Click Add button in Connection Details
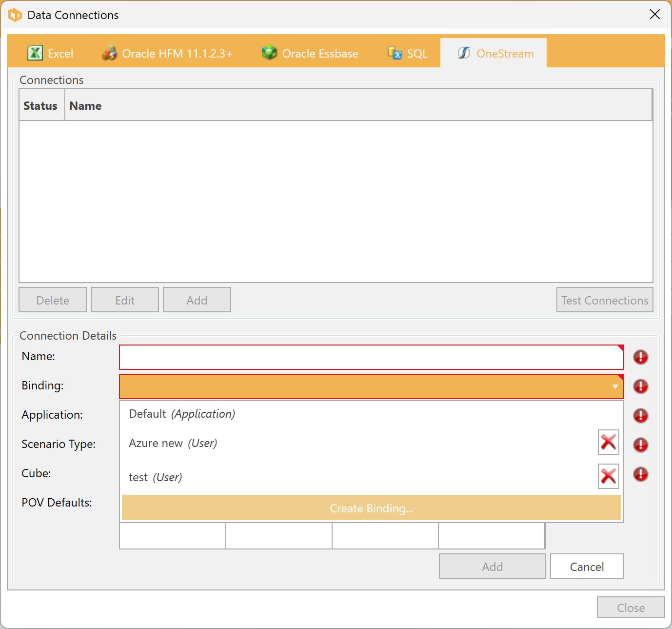 tap(493, 566)
